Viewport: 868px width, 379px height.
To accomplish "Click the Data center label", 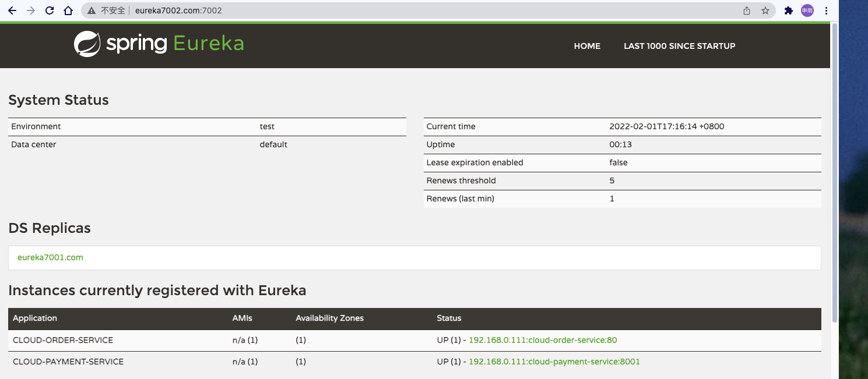I will click(34, 144).
